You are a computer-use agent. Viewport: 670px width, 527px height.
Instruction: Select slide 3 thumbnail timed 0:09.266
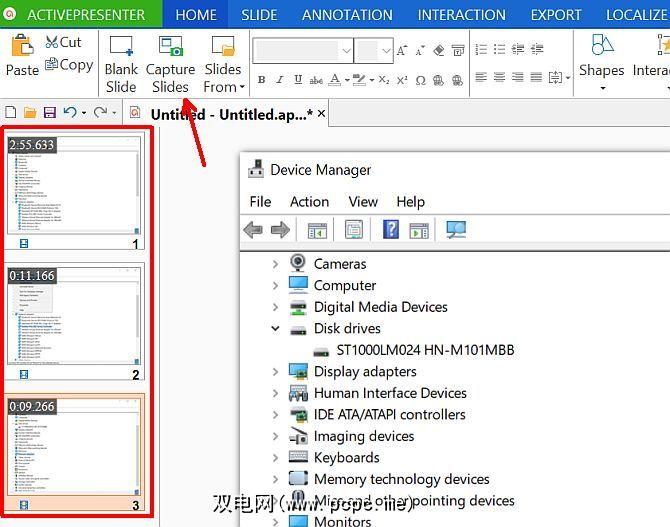click(x=74, y=448)
